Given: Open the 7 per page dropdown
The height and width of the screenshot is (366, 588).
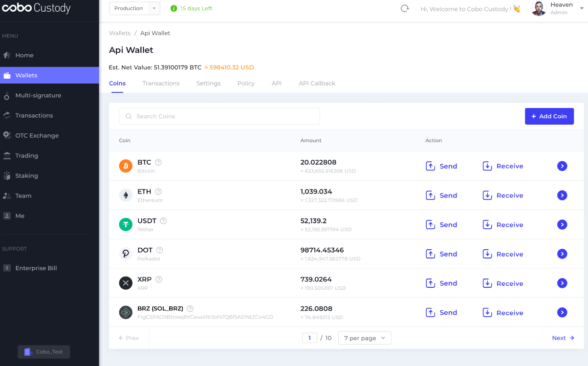Looking at the screenshot, I should point(364,338).
